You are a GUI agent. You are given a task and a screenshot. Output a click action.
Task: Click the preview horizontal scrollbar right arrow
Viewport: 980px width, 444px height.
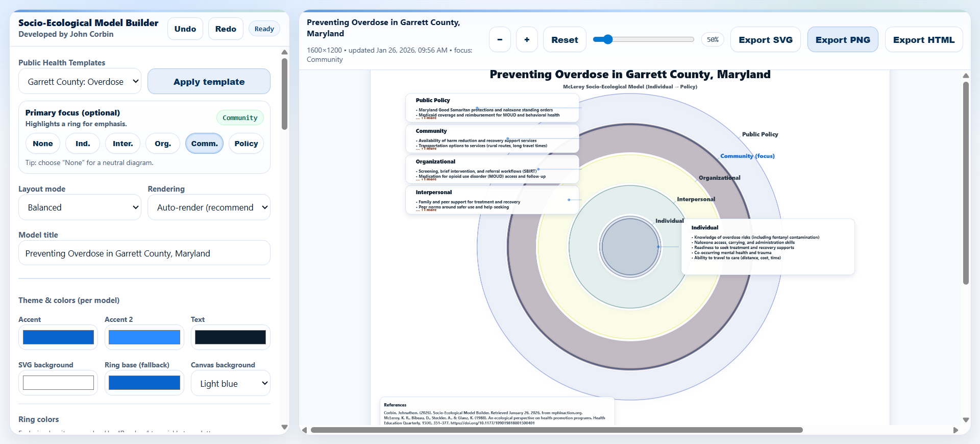pos(955,430)
